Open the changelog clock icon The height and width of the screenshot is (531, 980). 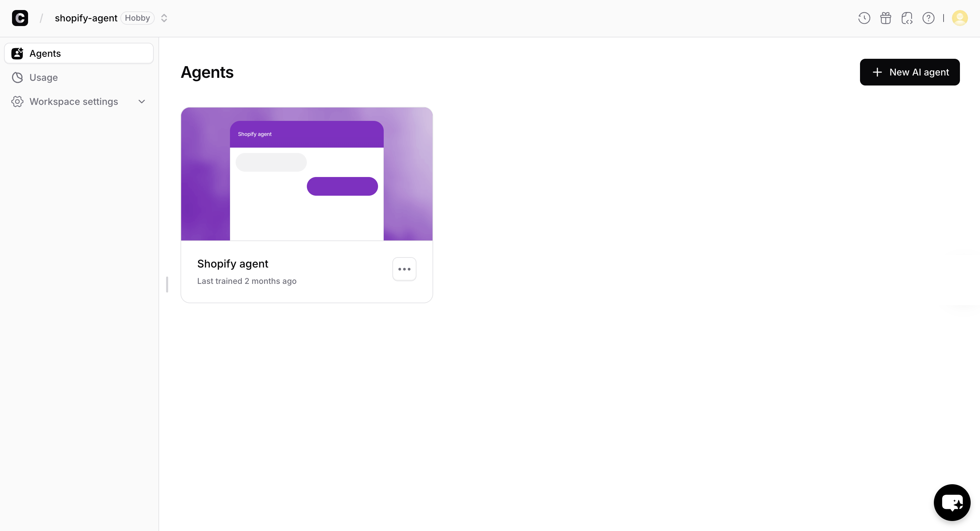pos(864,18)
